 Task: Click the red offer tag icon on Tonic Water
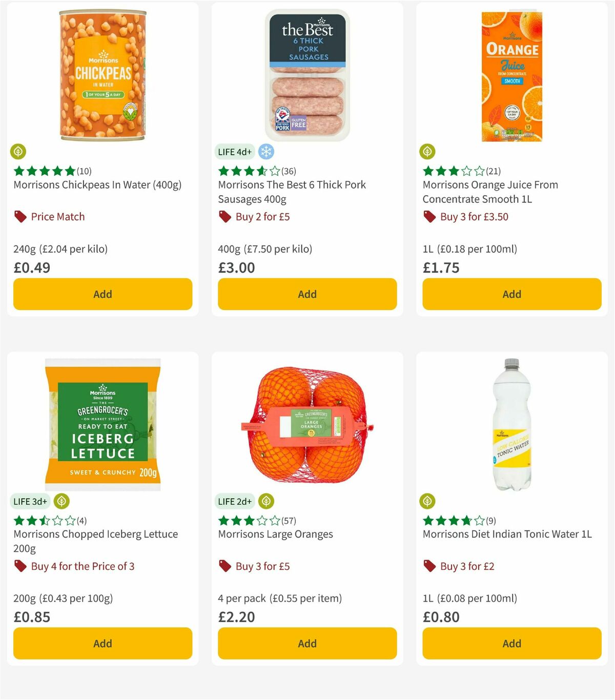429,566
